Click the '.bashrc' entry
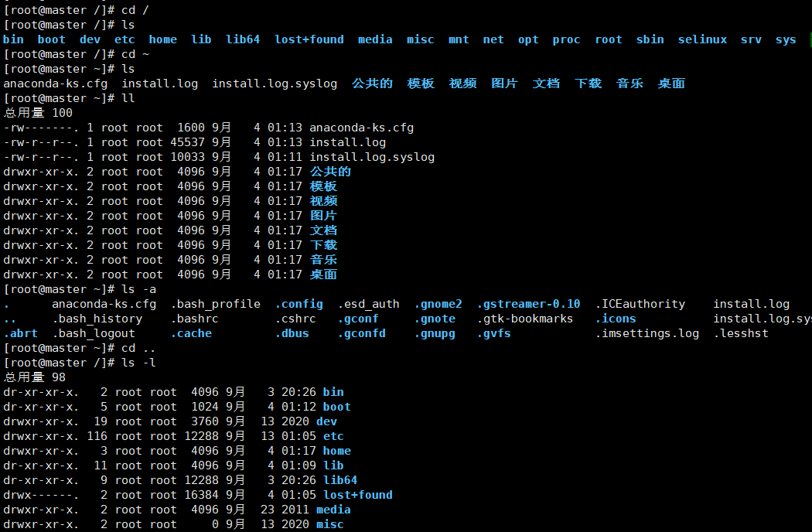The width and height of the screenshot is (812, 532). click(195, 319)
